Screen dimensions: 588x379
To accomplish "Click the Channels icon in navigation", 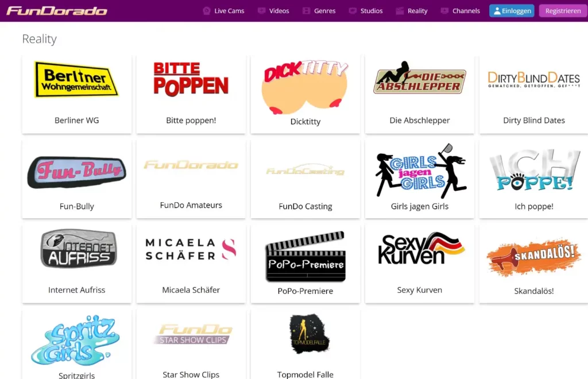I will [444, 11].
